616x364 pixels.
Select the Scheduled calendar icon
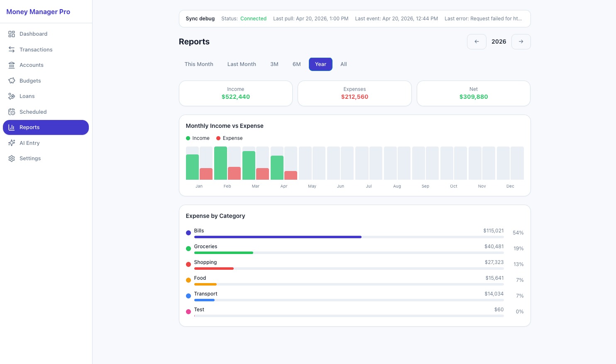[12, 112]
